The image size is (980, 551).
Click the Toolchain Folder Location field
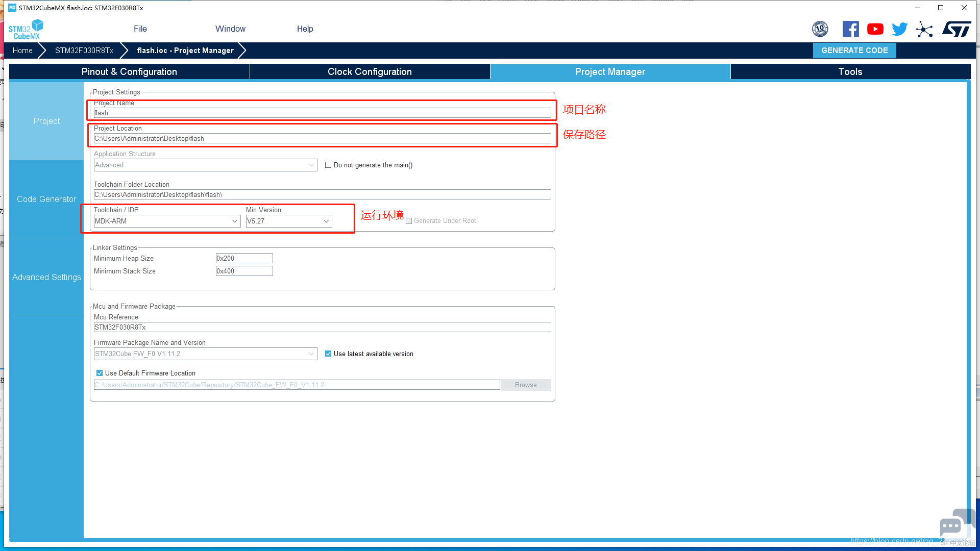(323, 195)
